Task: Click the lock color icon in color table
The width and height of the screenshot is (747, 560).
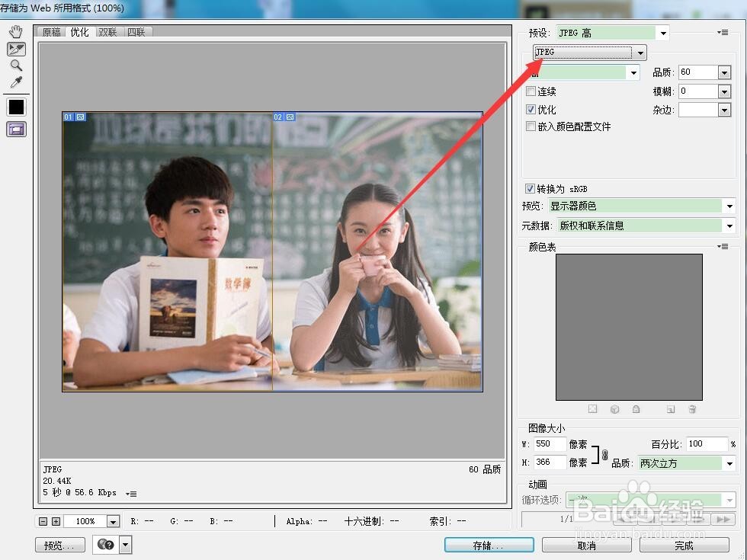Action: (x=636, y=409)
